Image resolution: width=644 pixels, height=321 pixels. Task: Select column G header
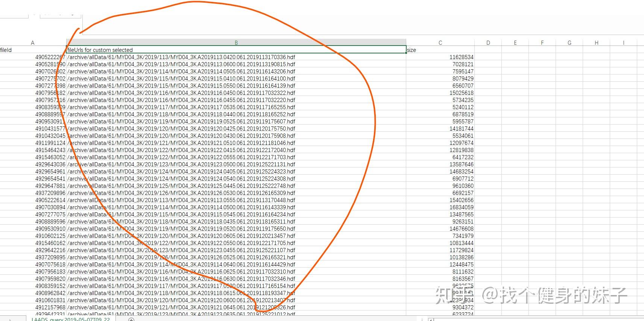pyautogui.click(x=569, y=43)
